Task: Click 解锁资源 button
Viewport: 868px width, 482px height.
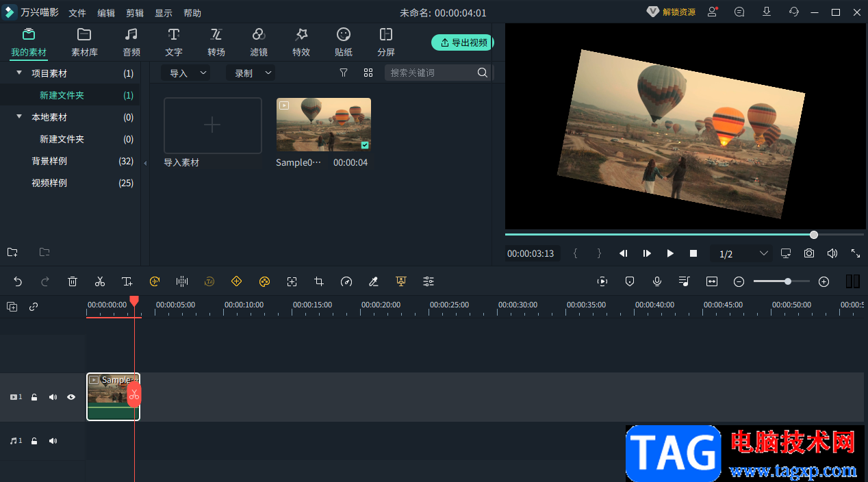Action: pyautogui.click(x=671, y=12)
